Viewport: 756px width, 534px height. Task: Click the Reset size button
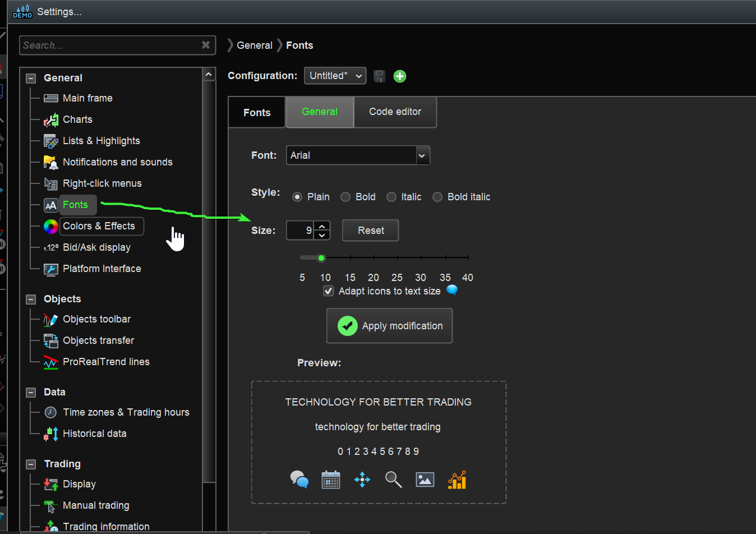pos(371,231)
